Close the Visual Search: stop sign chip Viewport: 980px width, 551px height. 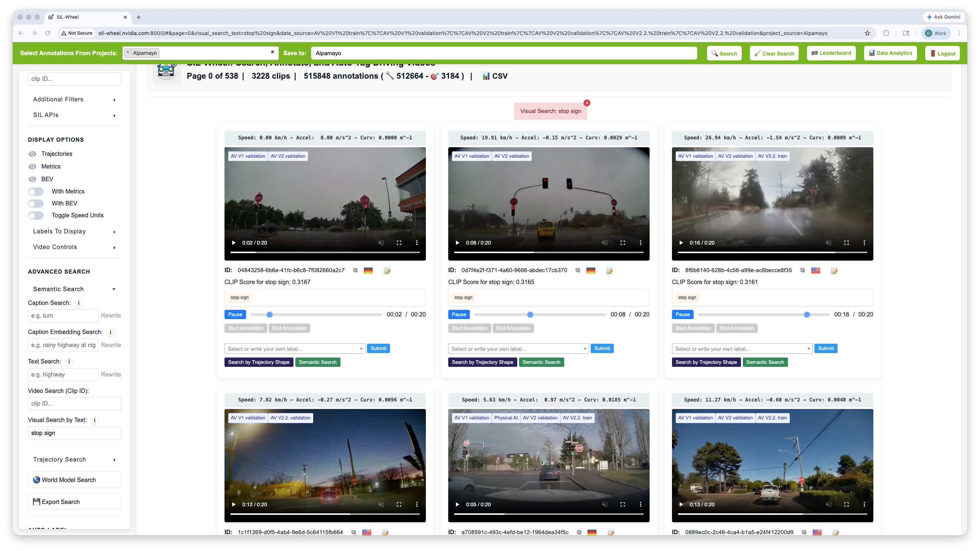coord(587,103)
